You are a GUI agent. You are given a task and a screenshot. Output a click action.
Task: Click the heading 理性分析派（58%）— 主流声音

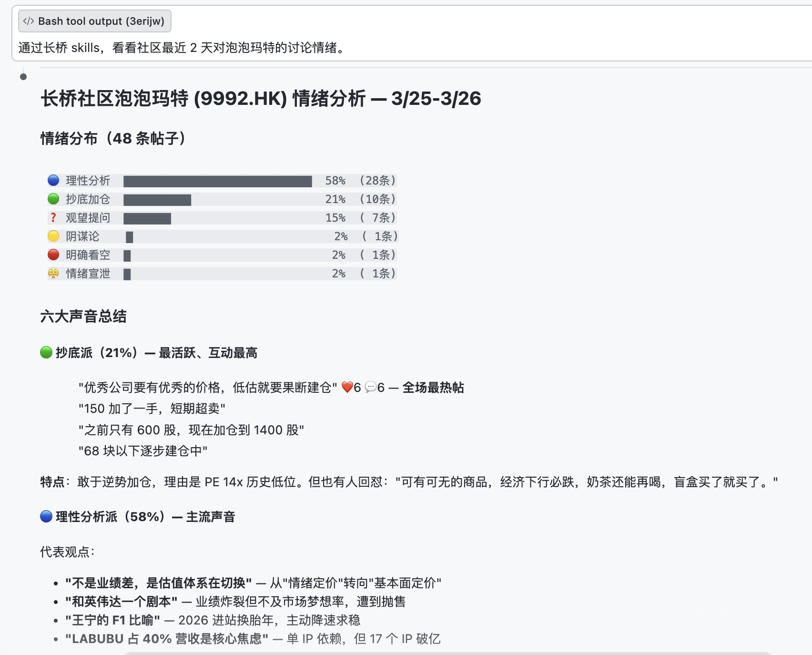(138, 517)
